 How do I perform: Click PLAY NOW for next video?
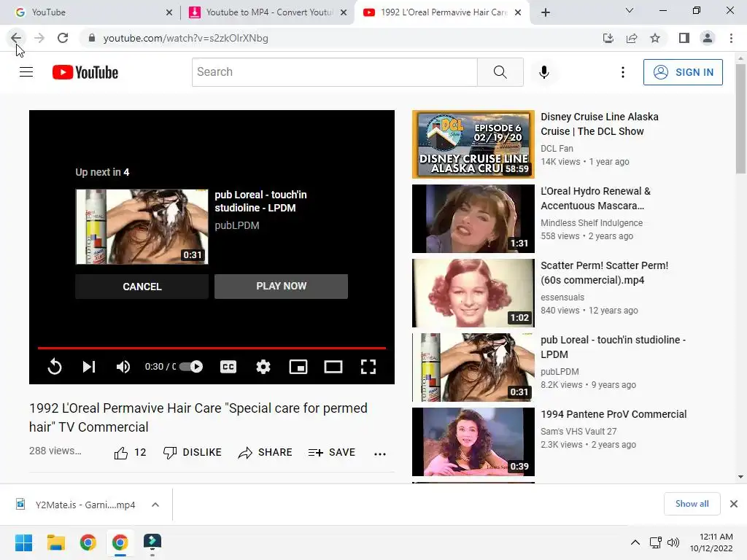281,286
